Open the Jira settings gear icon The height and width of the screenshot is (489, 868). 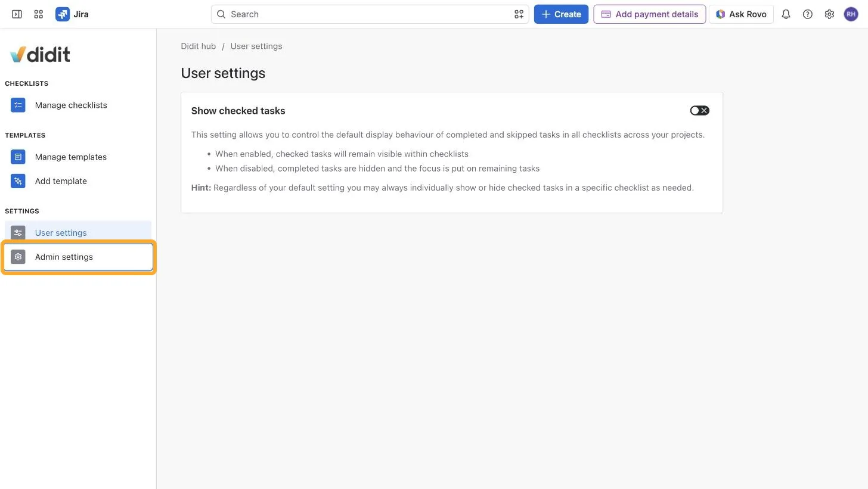(x=829, y=14)
